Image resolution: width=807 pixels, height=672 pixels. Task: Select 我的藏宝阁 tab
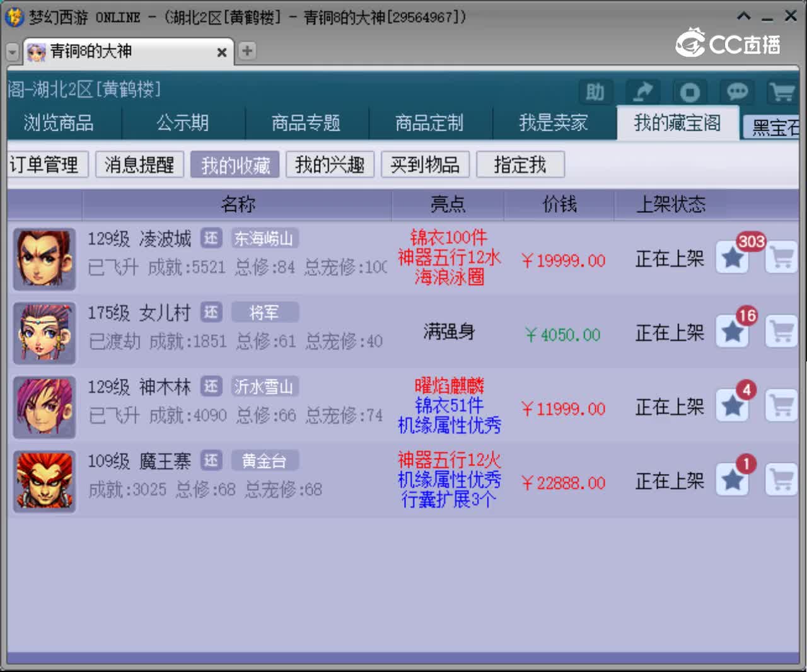click(678, 123)
